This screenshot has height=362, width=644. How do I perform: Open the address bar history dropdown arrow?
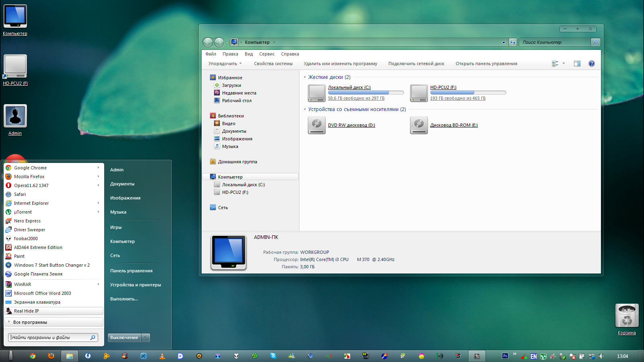pos(504,42)
